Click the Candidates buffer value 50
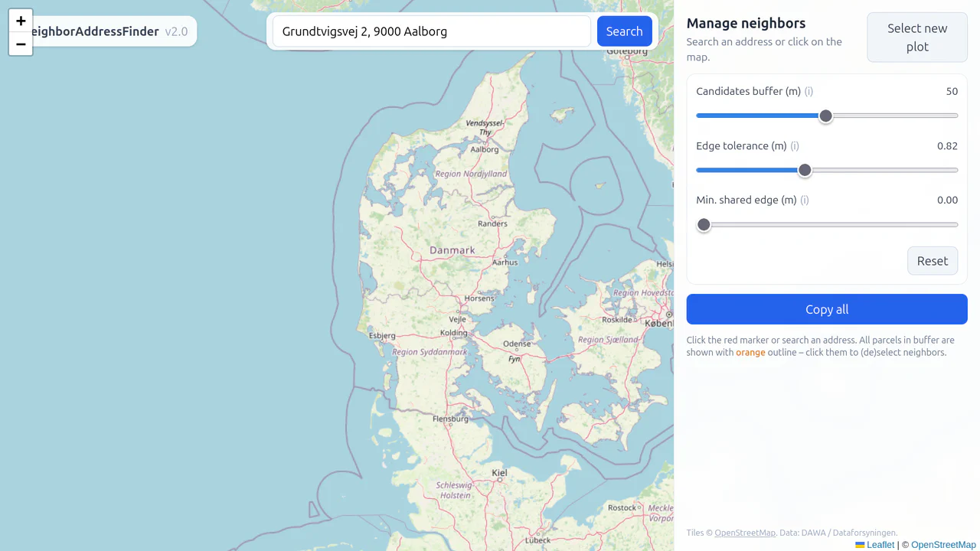This screenshot has width=980, height=551. (952, 91)
